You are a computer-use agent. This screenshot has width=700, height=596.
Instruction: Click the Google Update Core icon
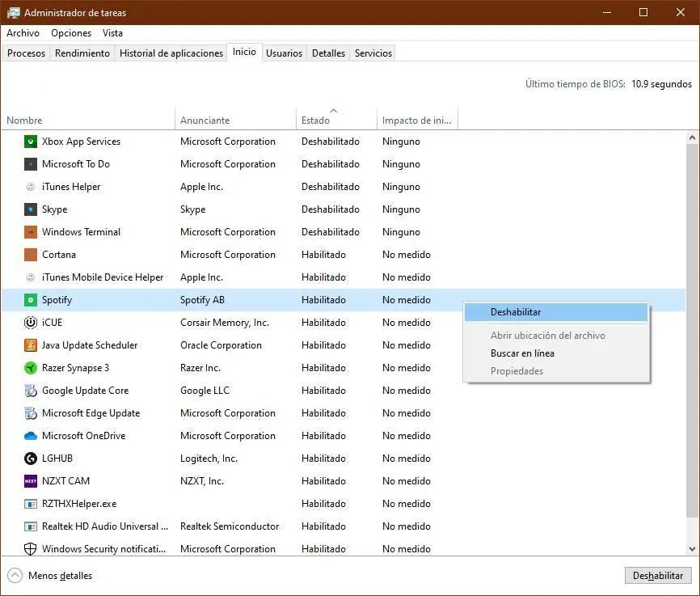[31, 391]
